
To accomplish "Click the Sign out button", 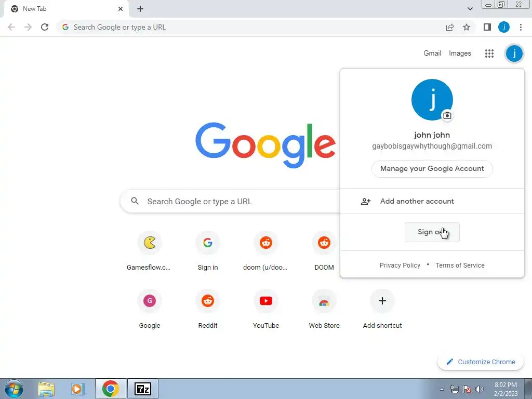I will (x=432, y=232).
